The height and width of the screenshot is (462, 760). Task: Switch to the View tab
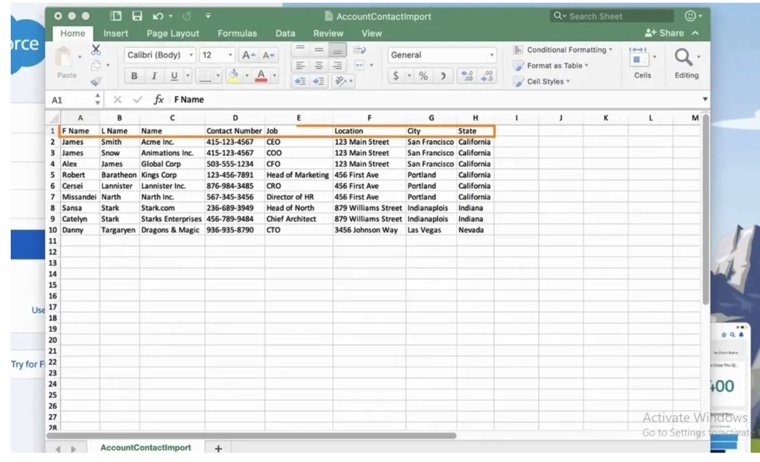point(372,33)
